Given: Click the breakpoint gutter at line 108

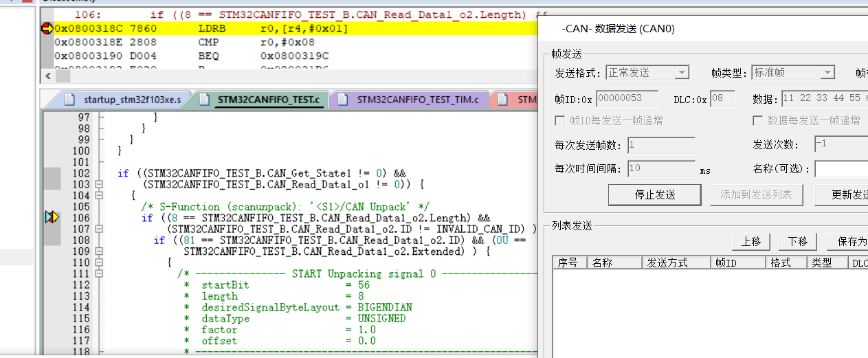Looking at the screenshot, I should tap(52, 240).
